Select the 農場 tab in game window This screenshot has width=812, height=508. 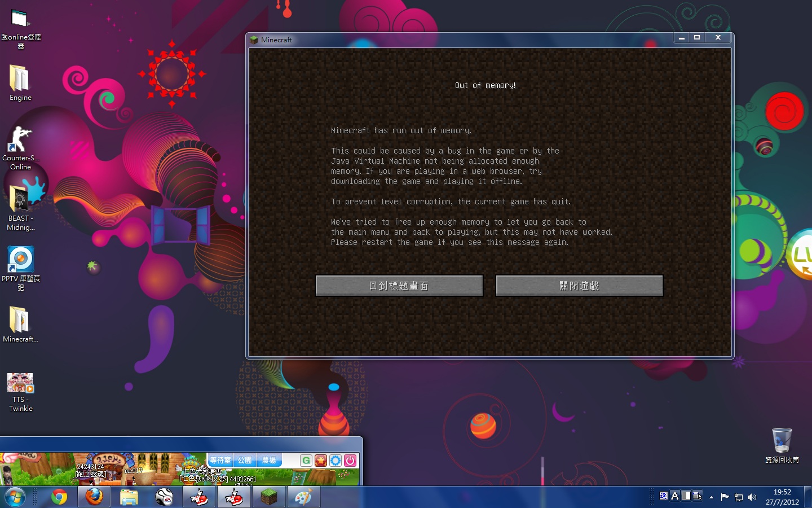pyautogui.click(x=269, y=461)
